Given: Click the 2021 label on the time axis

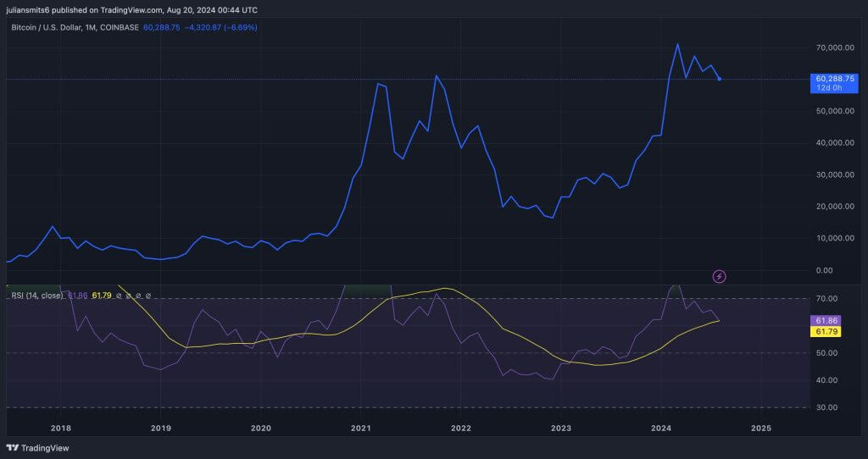Looking at the screenshot, I should pyautogui.click(x=361, y=428).
